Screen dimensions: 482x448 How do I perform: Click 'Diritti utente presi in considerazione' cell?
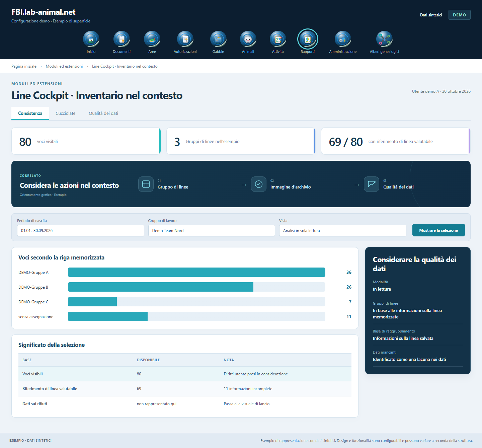(x=256, y=374)
